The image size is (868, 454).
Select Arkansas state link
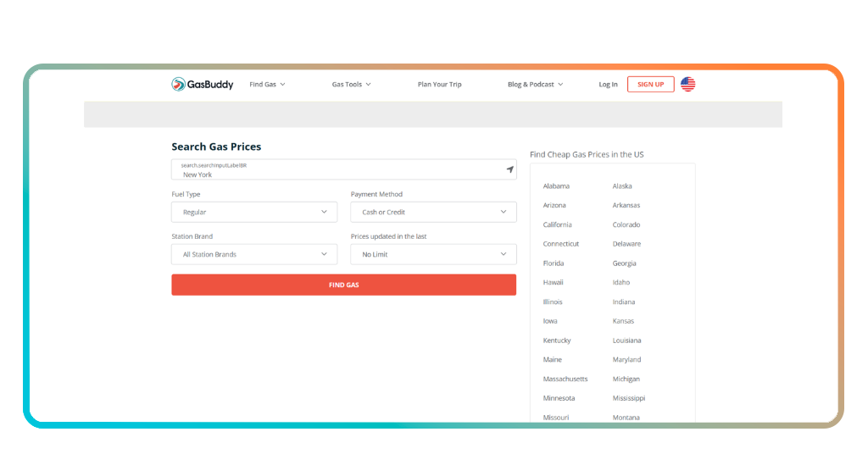[x=626, y=205]
